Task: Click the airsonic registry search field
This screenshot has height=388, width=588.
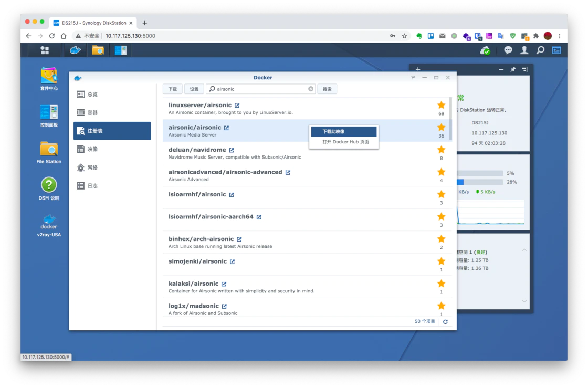Action: (260, 89)
